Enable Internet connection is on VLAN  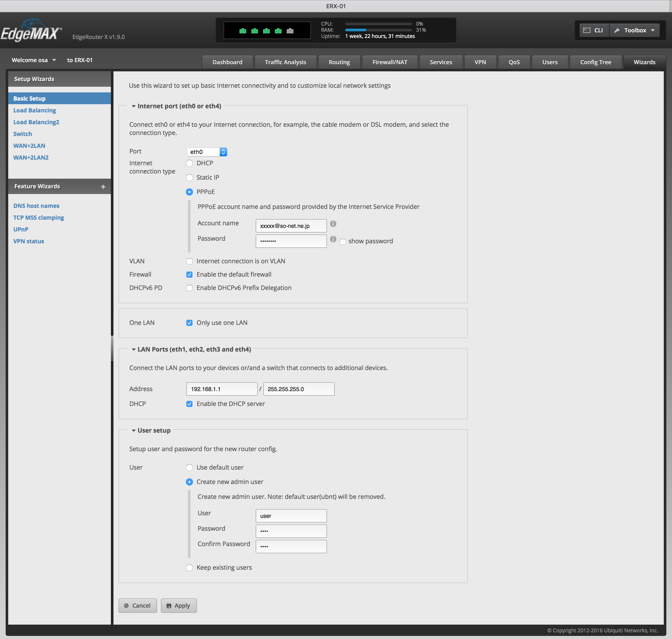tap(189, 261)
